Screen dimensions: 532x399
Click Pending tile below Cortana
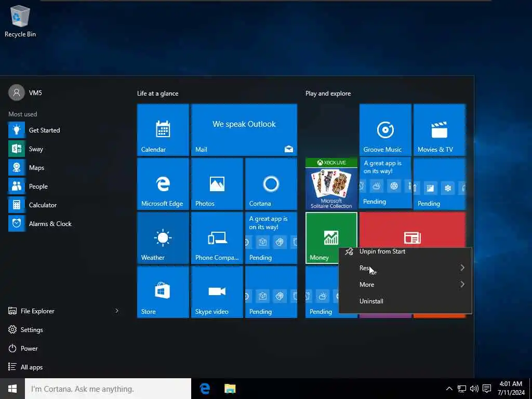coord(271,238)
